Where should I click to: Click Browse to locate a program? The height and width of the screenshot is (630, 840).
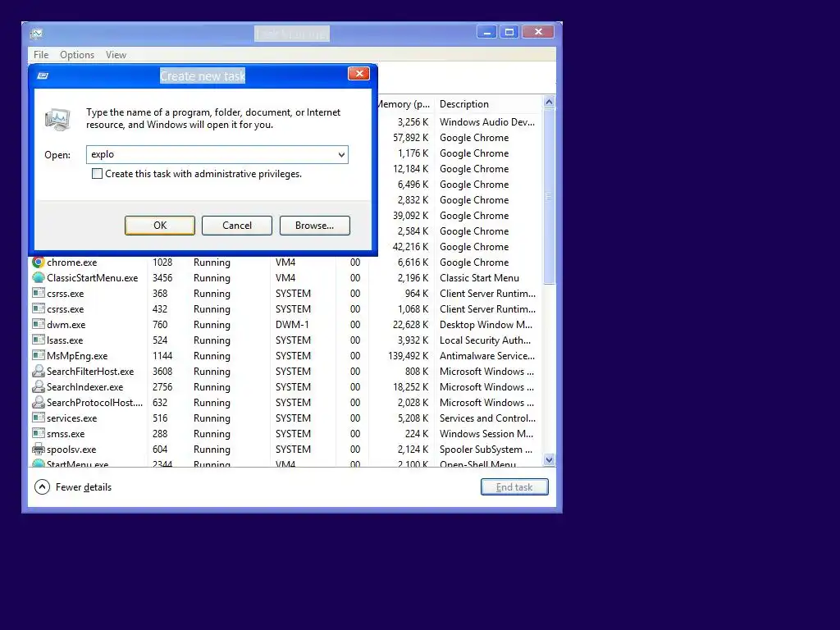[x=314, y=226]
